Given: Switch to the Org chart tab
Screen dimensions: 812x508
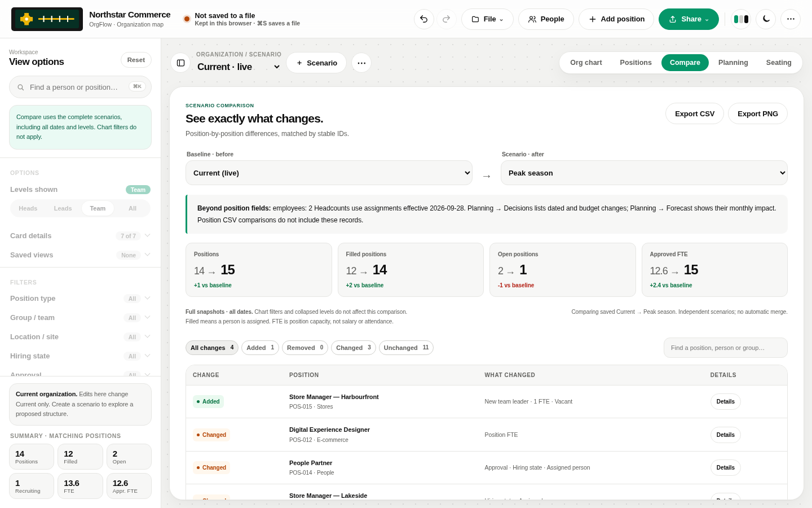Looking at the screenshot, I should 586,63.
